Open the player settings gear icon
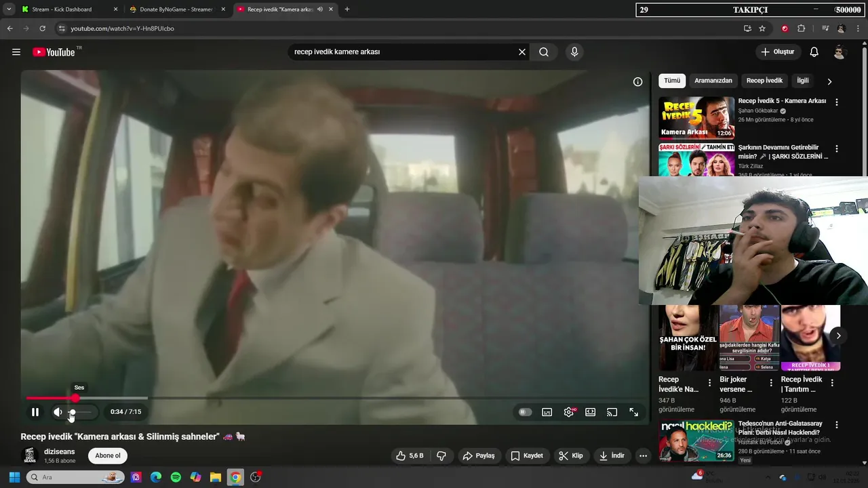This screenshot has width=868, height=488. point(568,412)
